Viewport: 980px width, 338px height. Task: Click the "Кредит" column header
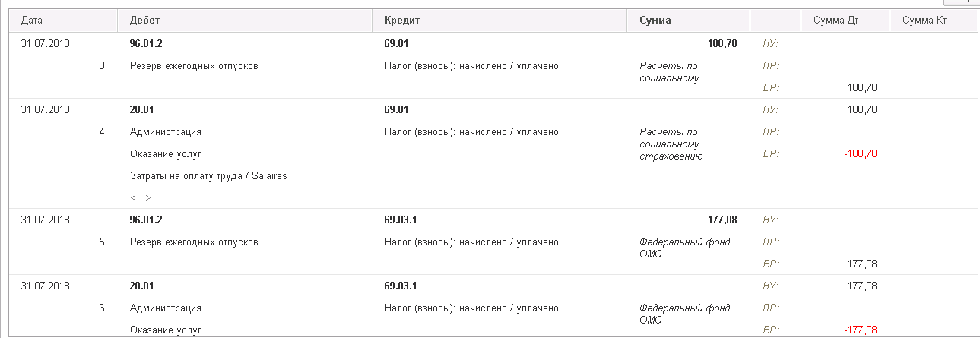(402, 21)
